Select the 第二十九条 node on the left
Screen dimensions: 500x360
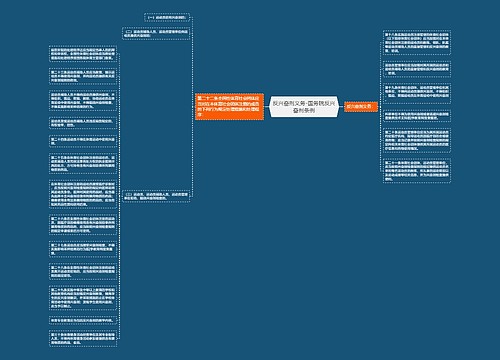pos(83,298)
